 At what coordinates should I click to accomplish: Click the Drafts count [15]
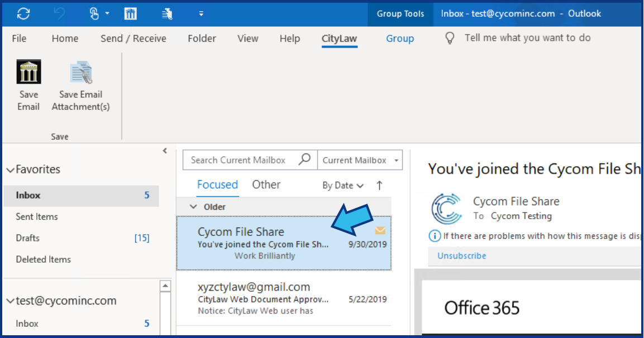pyautogui.click(x=142, y=238)
